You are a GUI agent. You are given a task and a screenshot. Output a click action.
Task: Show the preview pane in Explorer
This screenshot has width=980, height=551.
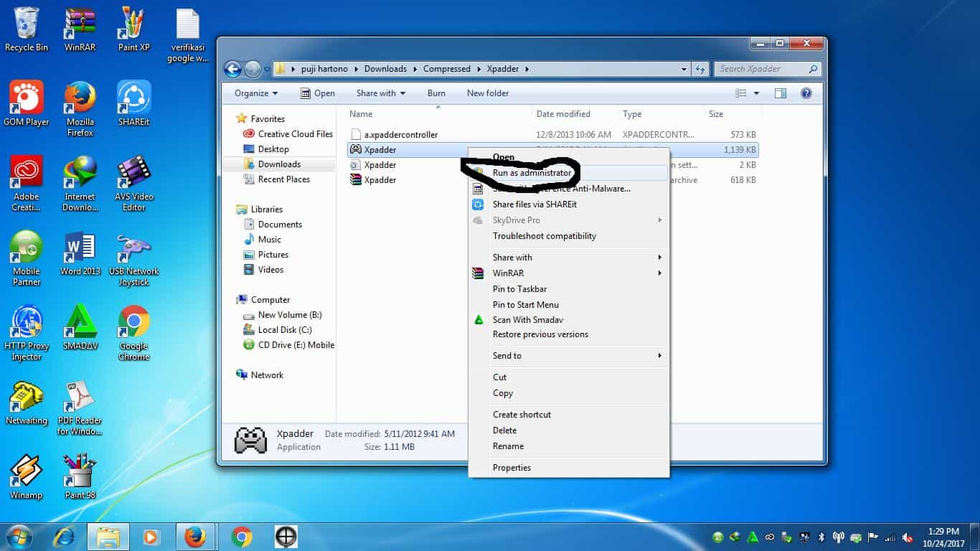781,93
